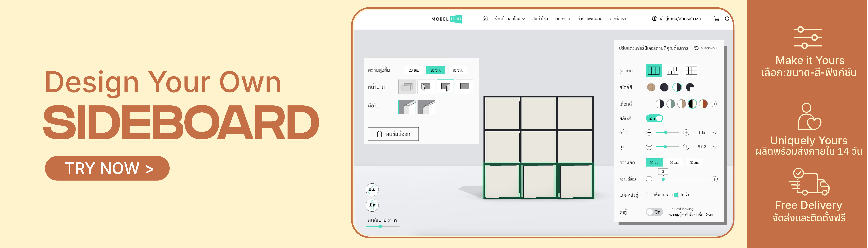
Task: Select 20 ซม. shelf height
Action: (414, 70)
